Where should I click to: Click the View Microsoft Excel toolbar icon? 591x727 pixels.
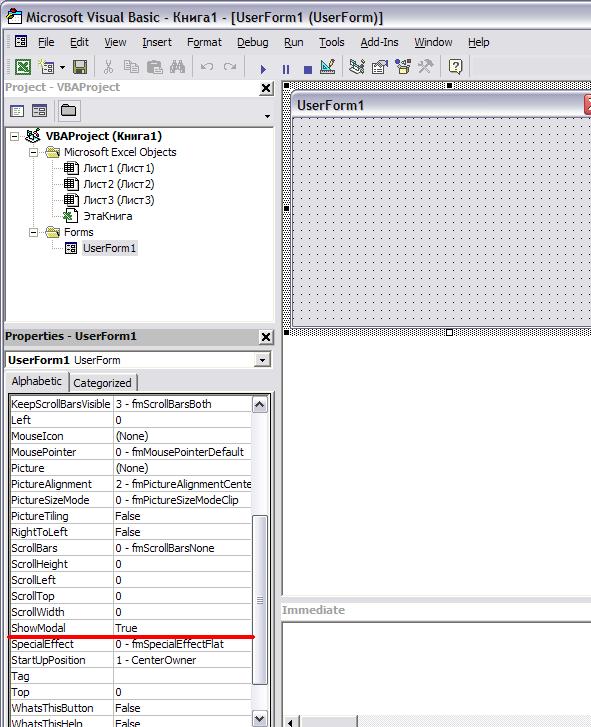[23, 67]
